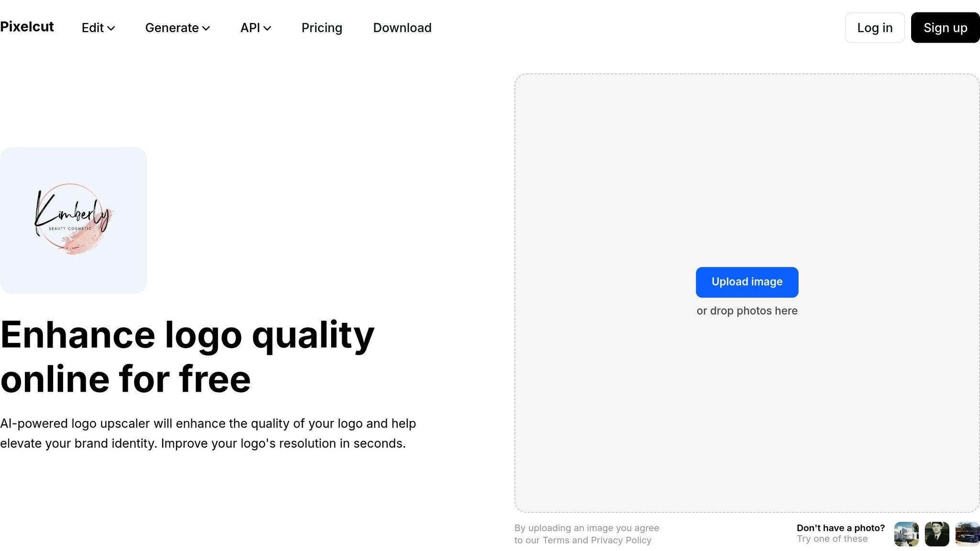Viewport: 980px width, 551px height.
Task: Open the Generate dropdown
Action: pyautogui.click(x=177, y=28)
